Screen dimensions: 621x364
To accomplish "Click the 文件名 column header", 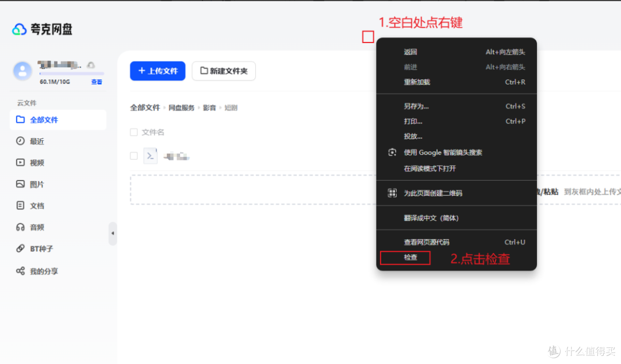I will (x=153, y=132).
